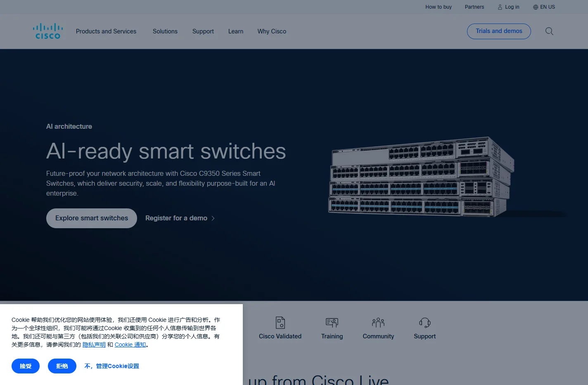The image size is (588, 385).
Task: Click Explore smart switches button
Action: 92,218
